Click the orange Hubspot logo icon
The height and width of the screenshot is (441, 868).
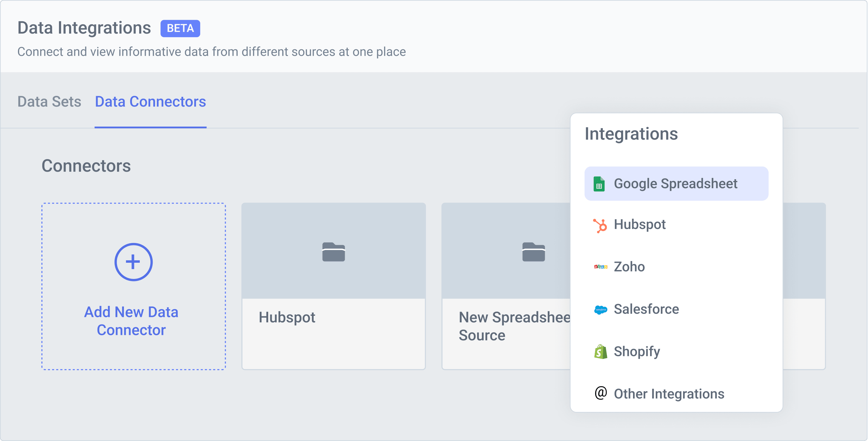point(600,226)
